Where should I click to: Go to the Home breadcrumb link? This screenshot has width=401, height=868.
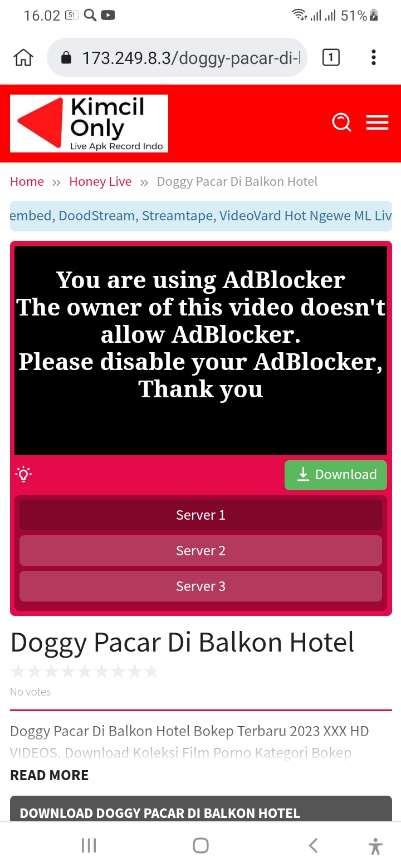[x=27, y=181]
